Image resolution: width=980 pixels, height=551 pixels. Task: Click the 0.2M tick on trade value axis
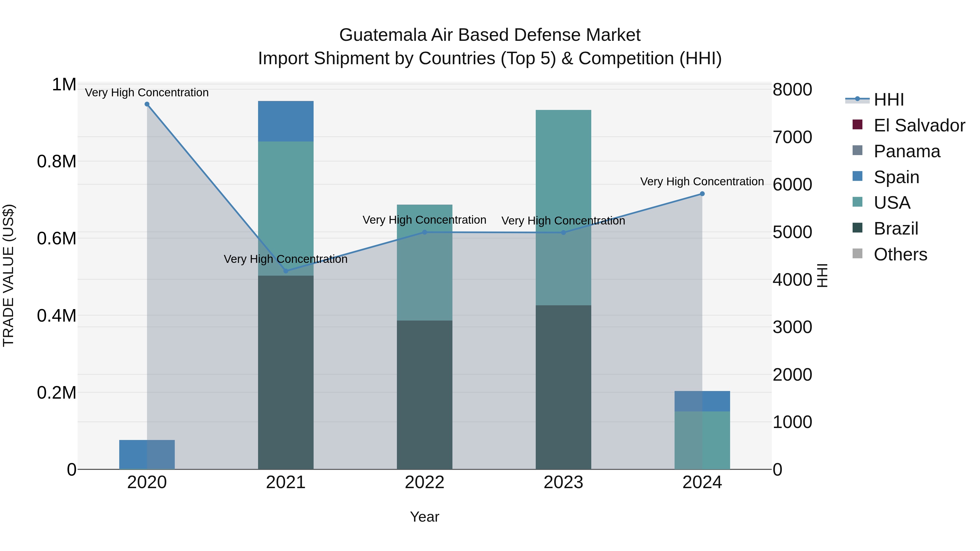pyautogui.click(x=57, y=392)
